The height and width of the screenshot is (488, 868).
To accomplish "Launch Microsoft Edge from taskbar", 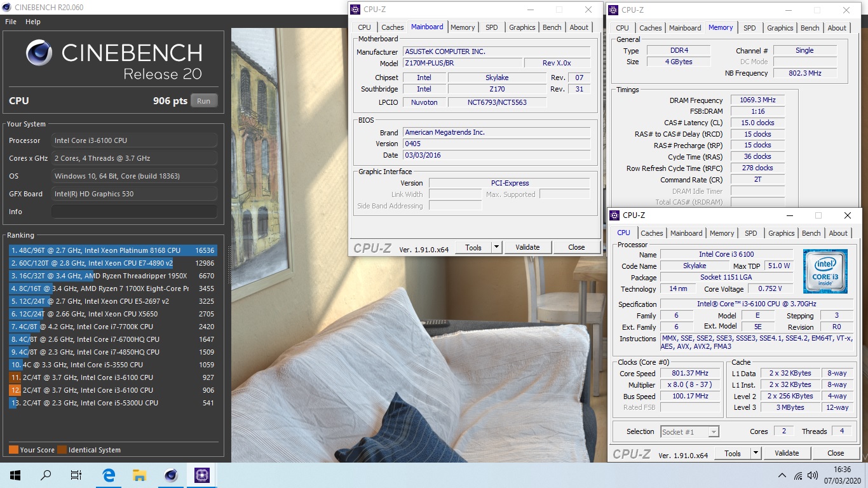I will click(109, 475).
